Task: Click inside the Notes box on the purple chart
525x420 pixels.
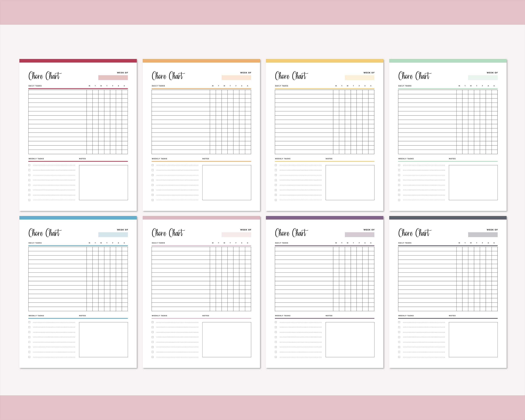Action: point(350,340)
